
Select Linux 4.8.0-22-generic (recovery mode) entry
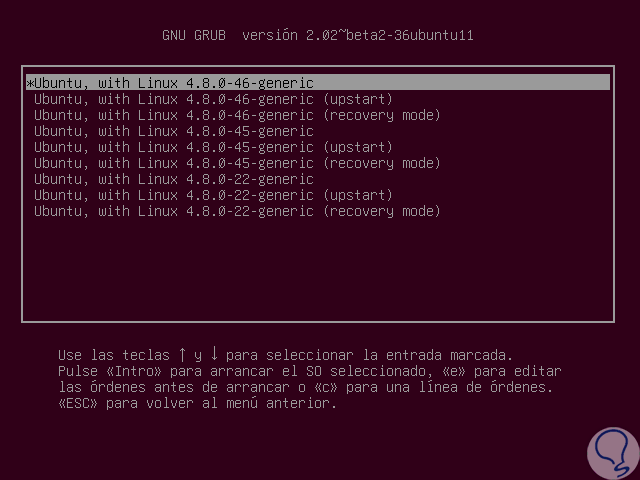(237, 211)
